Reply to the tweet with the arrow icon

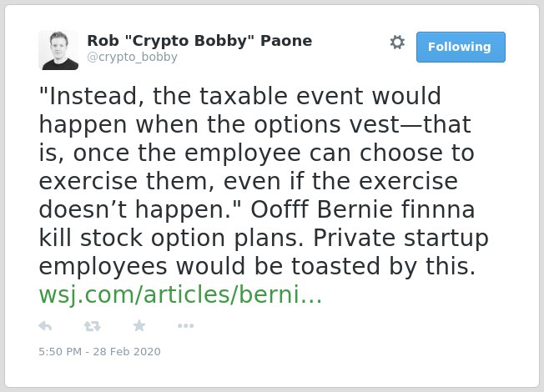point(45,326)
